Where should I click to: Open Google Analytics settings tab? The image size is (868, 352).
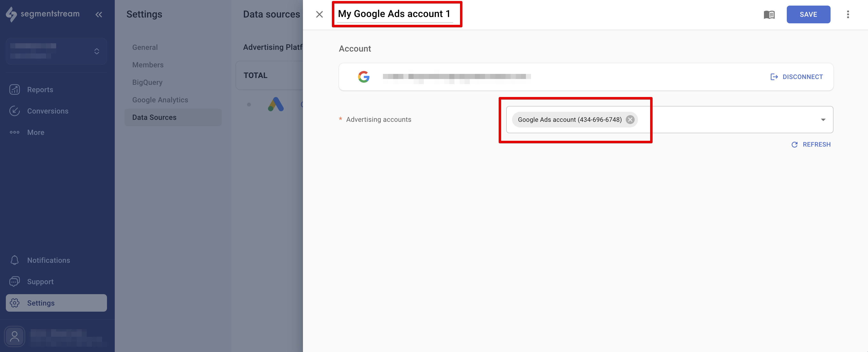click(160, 100)
